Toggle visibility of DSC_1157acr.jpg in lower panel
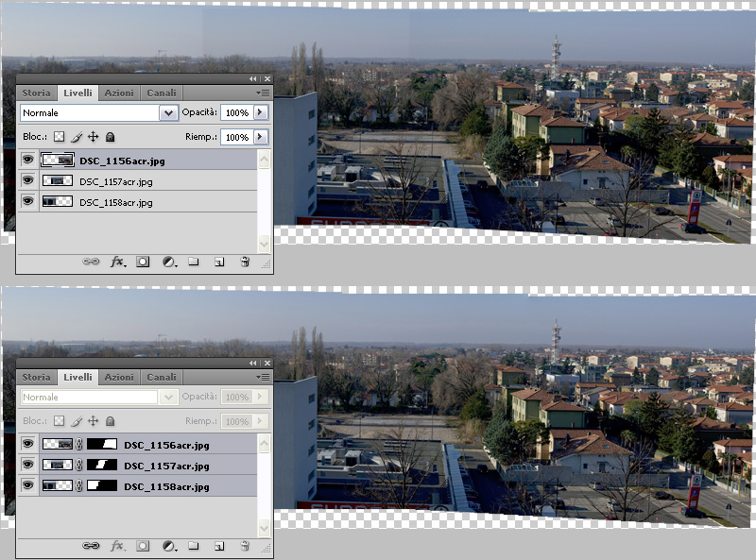The image size is (756, 560). (x=27, y=465)
